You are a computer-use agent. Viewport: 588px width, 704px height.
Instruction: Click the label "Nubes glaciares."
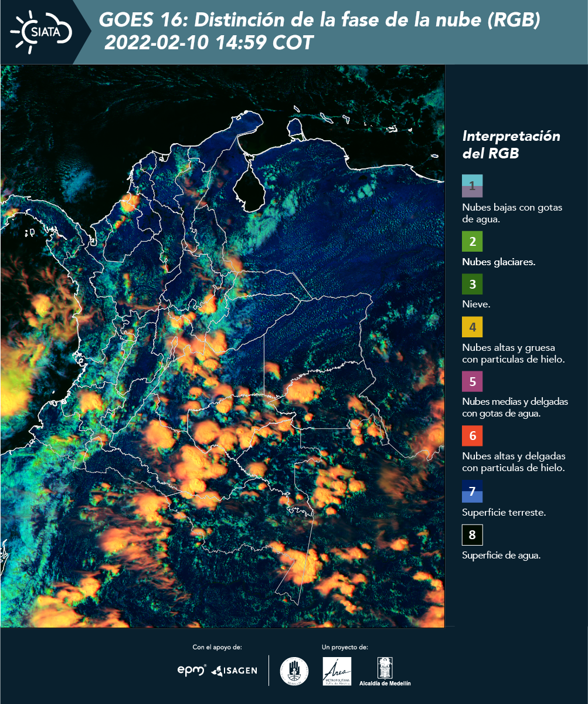(x=498, y=262)
